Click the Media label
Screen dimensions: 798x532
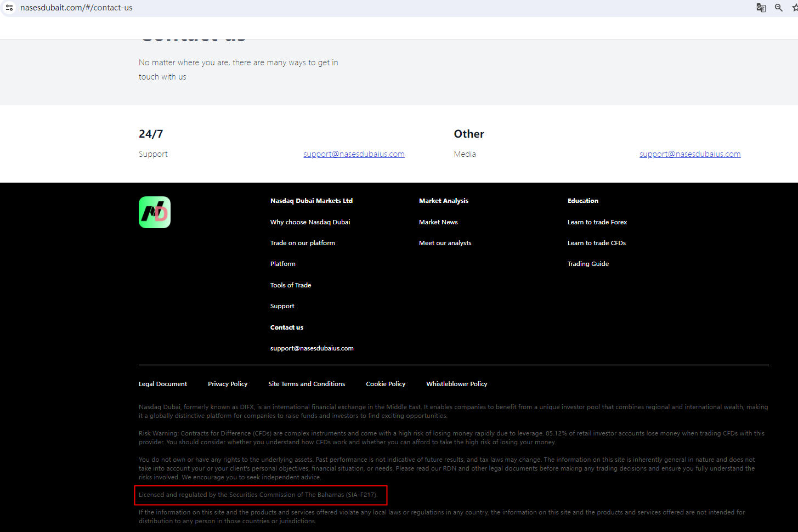pyautogui.click(x=465, y=154)
